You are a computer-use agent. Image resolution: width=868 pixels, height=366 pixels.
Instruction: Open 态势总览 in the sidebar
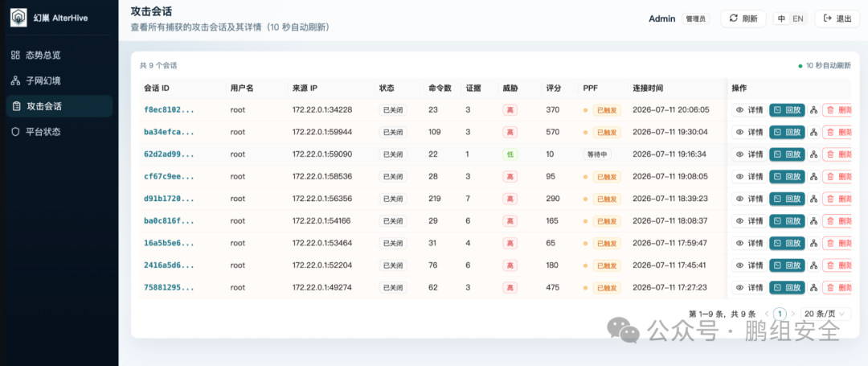59,56
